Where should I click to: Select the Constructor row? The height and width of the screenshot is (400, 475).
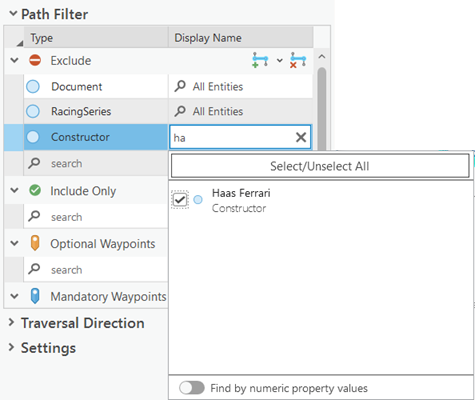[x=80, y=137]
